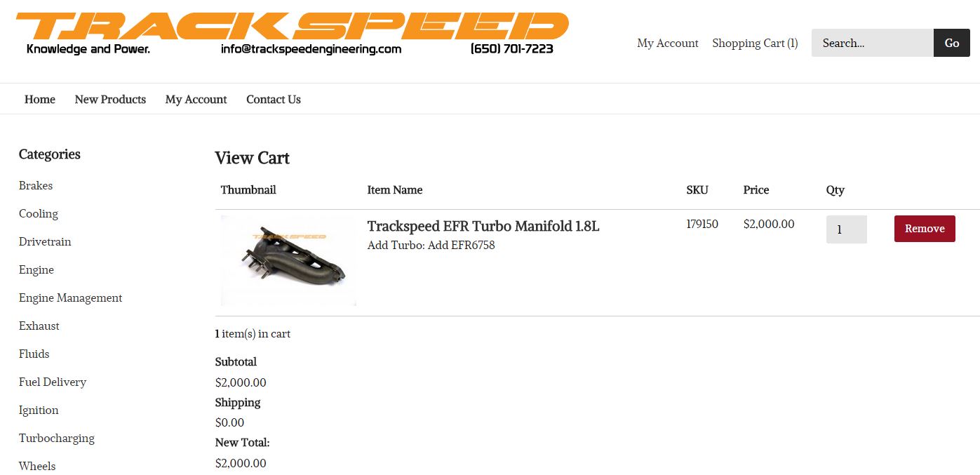The image size is (980, 475).
Task: Click the Search input field
Action: click(x=872, y=43)
